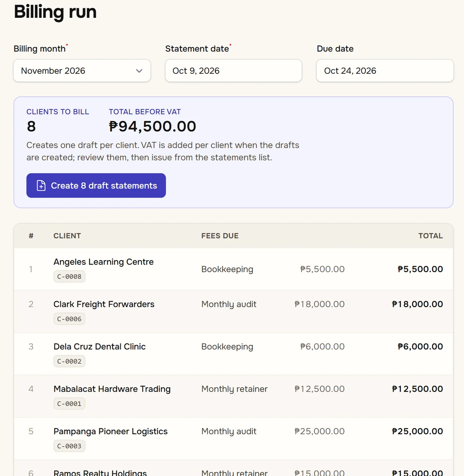
Task: Click the Statement date label
Action: coord(197,49)
